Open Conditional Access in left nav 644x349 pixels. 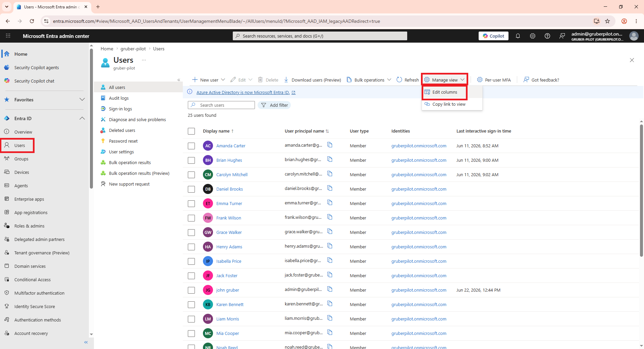pyautogui.click(x=33, y=280)
